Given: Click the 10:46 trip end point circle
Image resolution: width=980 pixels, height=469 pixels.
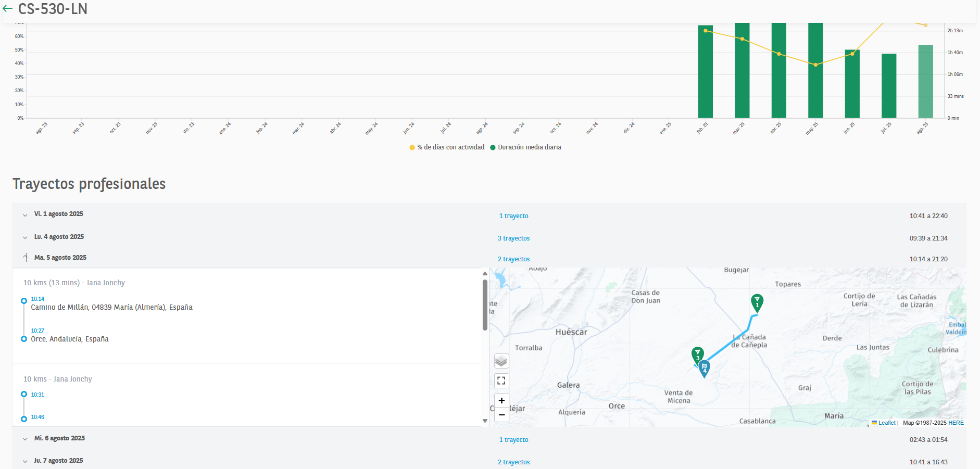Looking at the screenshot, I should (x=24, y=419).
